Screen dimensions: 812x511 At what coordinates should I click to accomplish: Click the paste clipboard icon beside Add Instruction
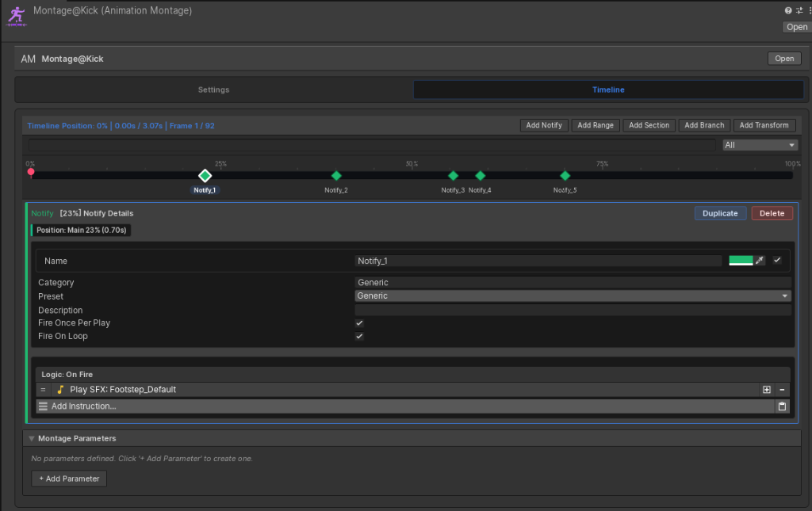(782, 406)
